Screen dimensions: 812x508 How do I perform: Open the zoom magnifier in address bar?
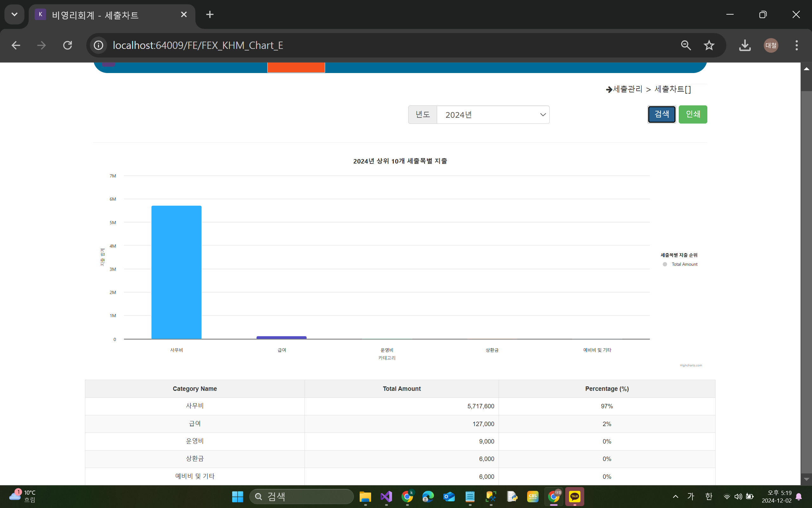coord(686,45)
